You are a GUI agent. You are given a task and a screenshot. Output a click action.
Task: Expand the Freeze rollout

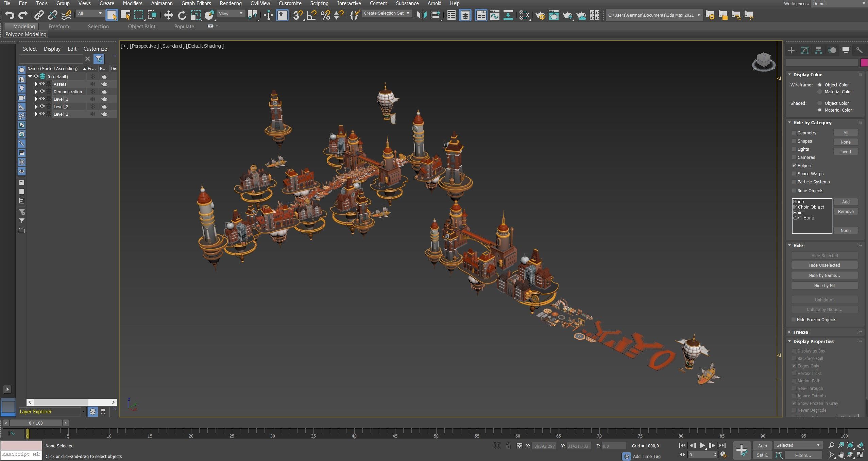click(789, 332)
